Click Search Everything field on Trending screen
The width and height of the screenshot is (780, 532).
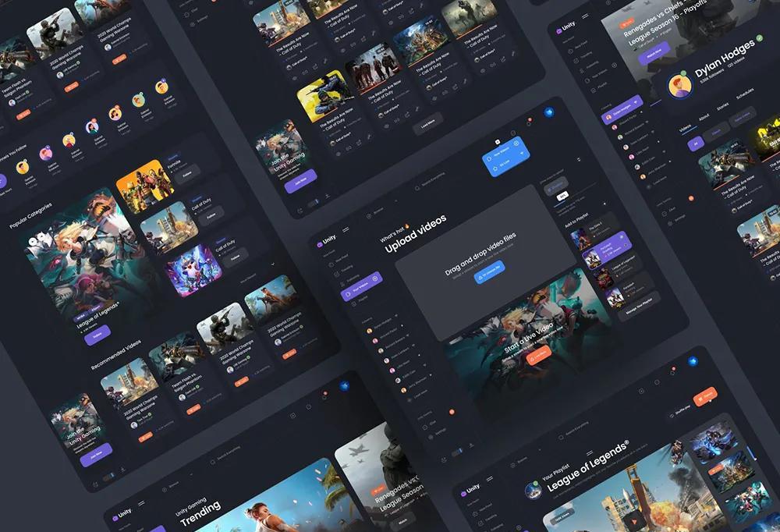tap(226, 456)
